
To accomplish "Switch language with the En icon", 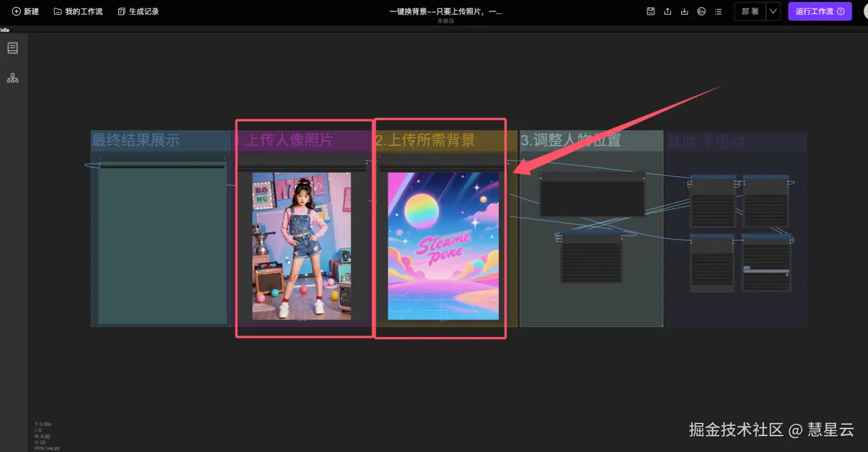I will coord(702,11).
